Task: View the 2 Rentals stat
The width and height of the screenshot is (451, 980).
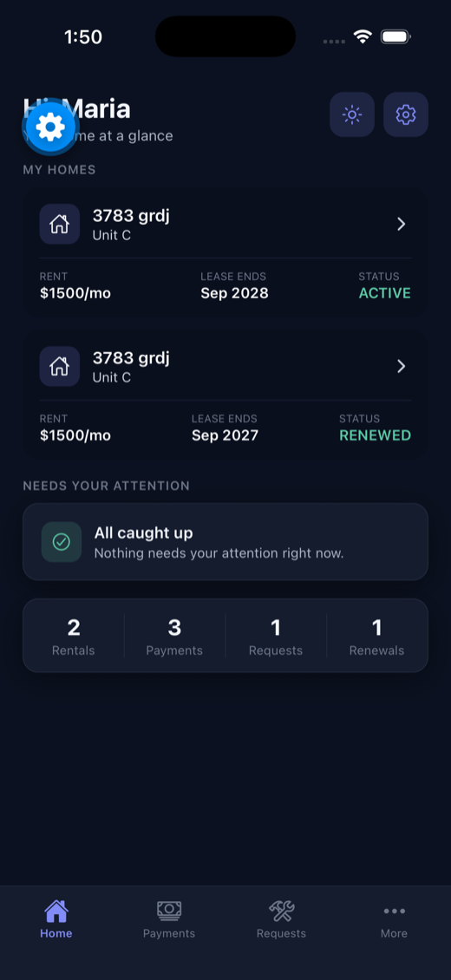Action: pyautogui.click(x=74, y=637)
